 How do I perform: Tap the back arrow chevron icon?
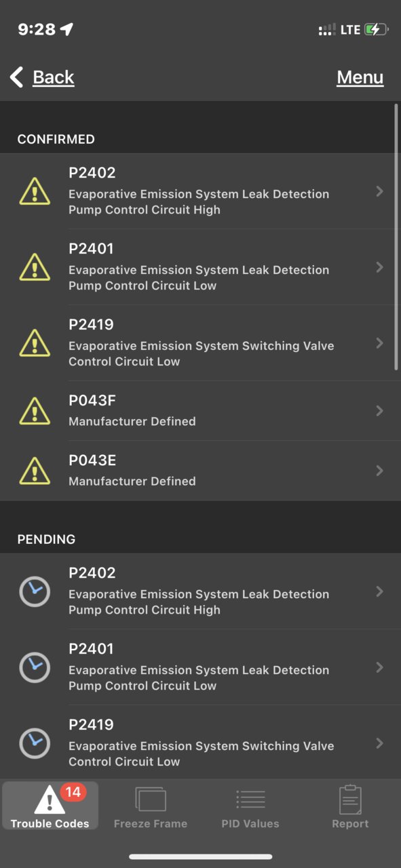17,77
